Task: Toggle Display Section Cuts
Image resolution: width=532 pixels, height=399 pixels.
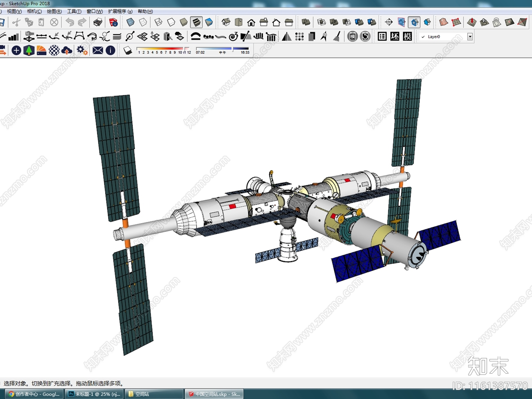Action: [x=414, y=23]
